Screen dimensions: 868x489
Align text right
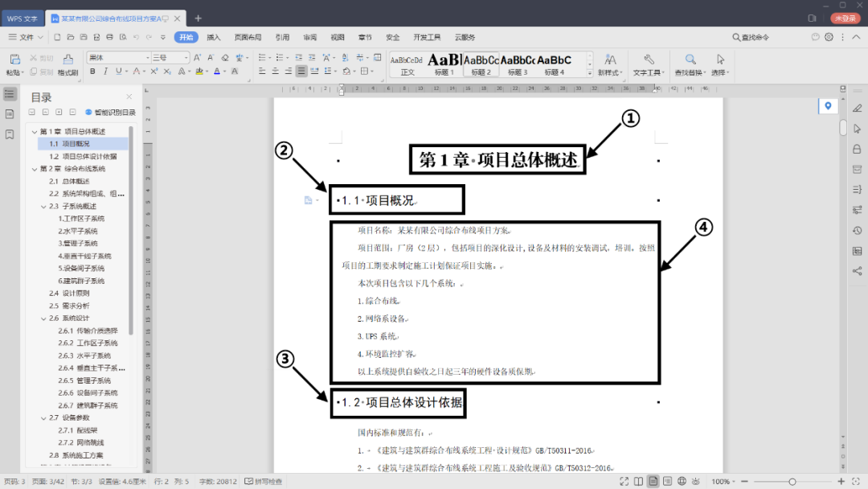[288, 72]
